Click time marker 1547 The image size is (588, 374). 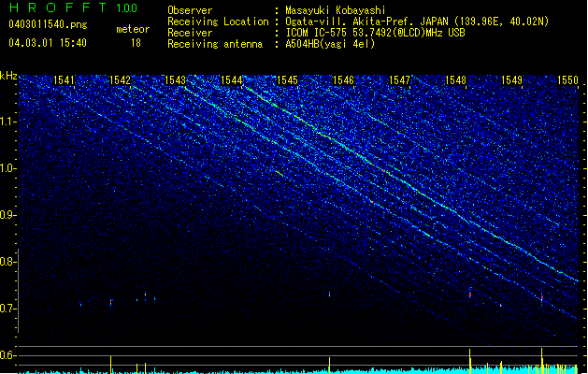pos(400,80)
